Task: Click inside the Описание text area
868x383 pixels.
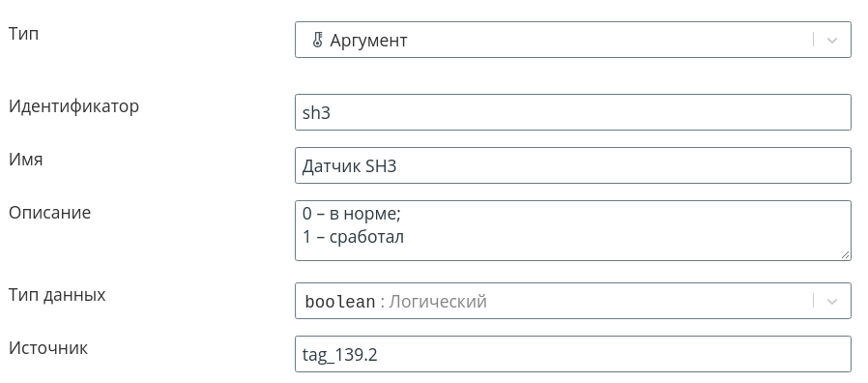Action: click(x=573, y=230)
